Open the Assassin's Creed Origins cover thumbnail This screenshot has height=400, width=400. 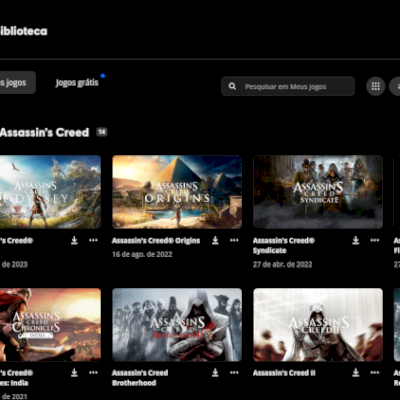[177, 192]
